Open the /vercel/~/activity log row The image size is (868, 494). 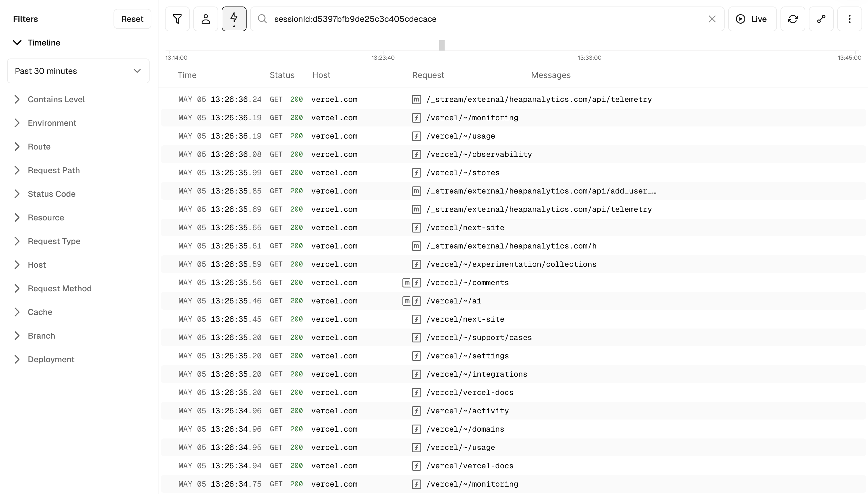tap(513, 411)
